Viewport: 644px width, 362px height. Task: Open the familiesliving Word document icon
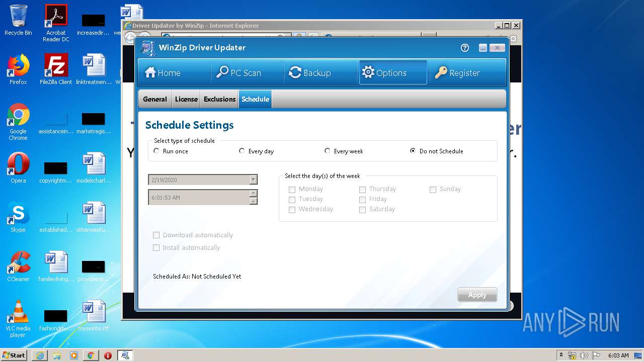pyautogui.click(x=56, y=266)
